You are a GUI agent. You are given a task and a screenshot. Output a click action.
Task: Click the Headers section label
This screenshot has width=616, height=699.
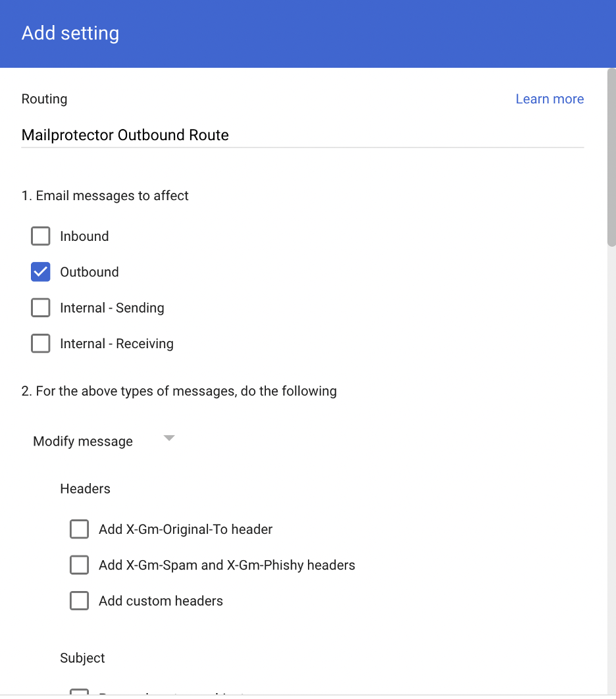coord(85,488)
